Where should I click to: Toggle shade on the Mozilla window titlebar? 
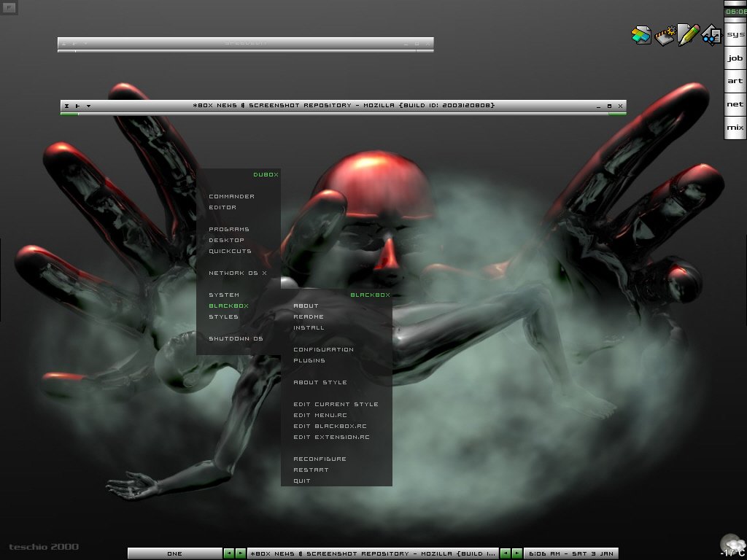tap(66, 106)
